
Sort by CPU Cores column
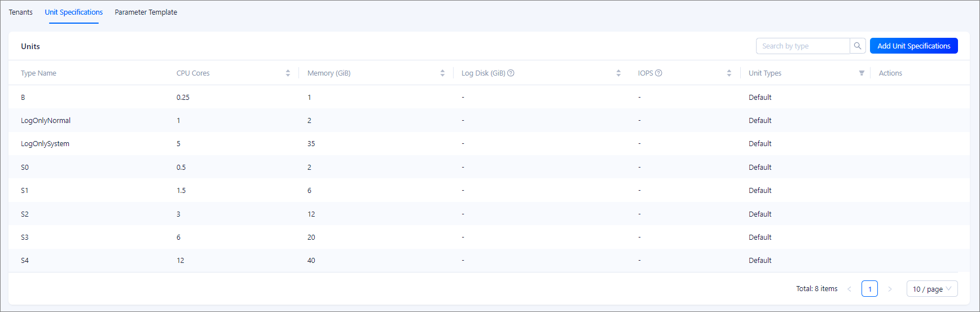pos(288,73)
